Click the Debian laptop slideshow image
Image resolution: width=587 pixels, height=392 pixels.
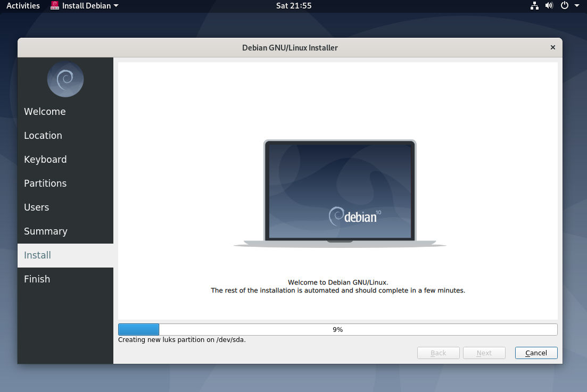340,194
